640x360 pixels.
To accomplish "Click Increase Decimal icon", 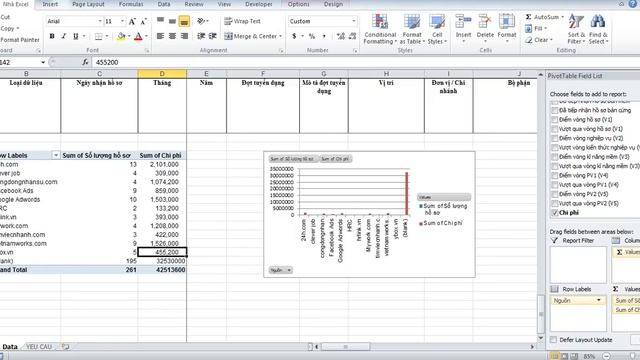I will coord(340,36).
